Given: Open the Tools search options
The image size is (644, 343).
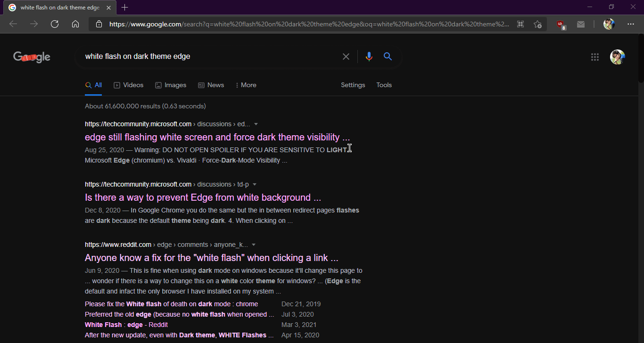Looking at the screenshot, I should pos(384,85).
